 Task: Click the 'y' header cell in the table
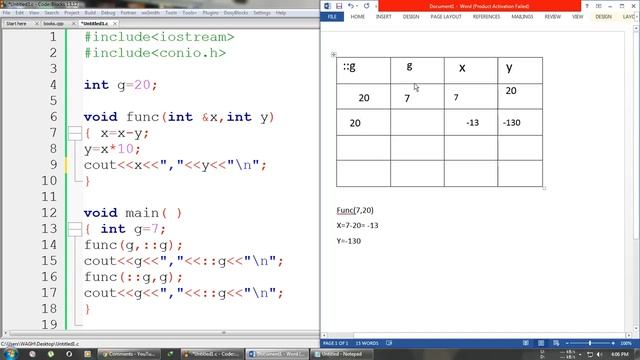520,71
